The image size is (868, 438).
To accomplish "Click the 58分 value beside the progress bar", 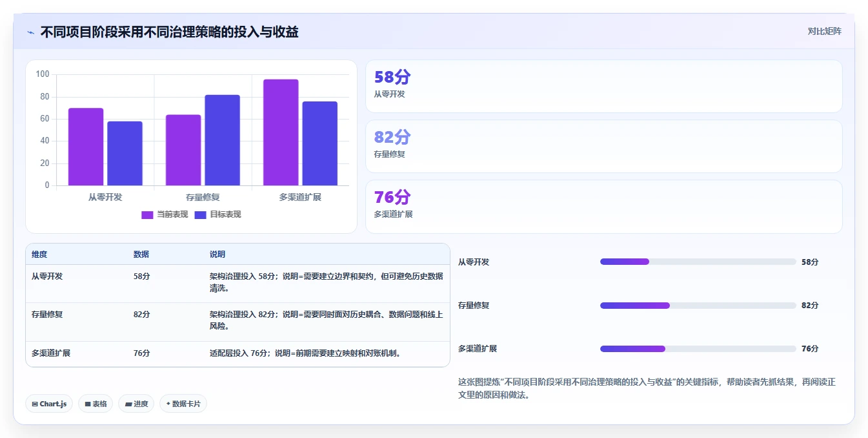I will point(810,262).
